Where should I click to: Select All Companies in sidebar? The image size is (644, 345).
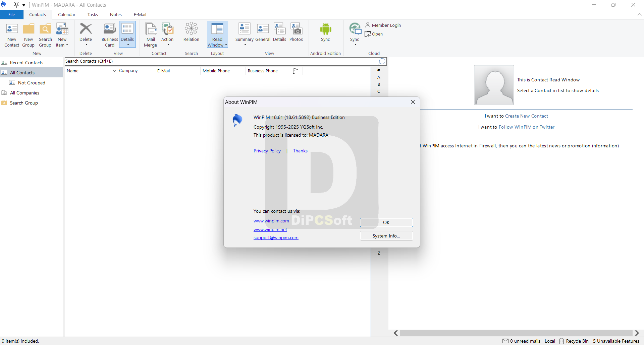pos(32,93)
